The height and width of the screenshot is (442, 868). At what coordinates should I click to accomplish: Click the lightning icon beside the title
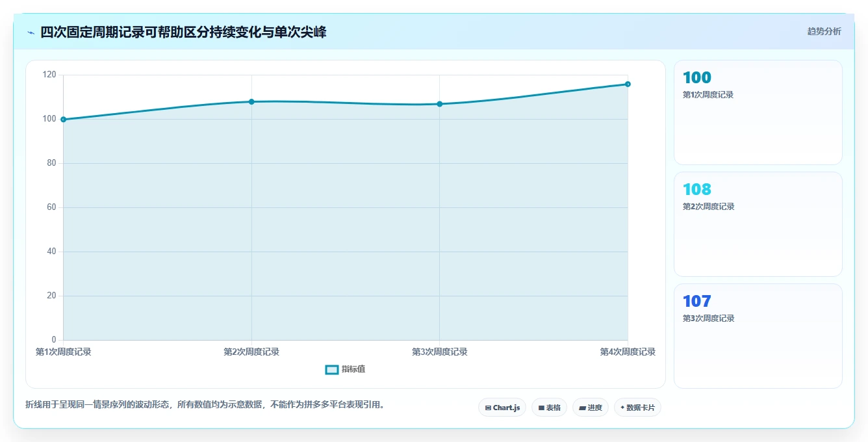(x=31, y=32)
